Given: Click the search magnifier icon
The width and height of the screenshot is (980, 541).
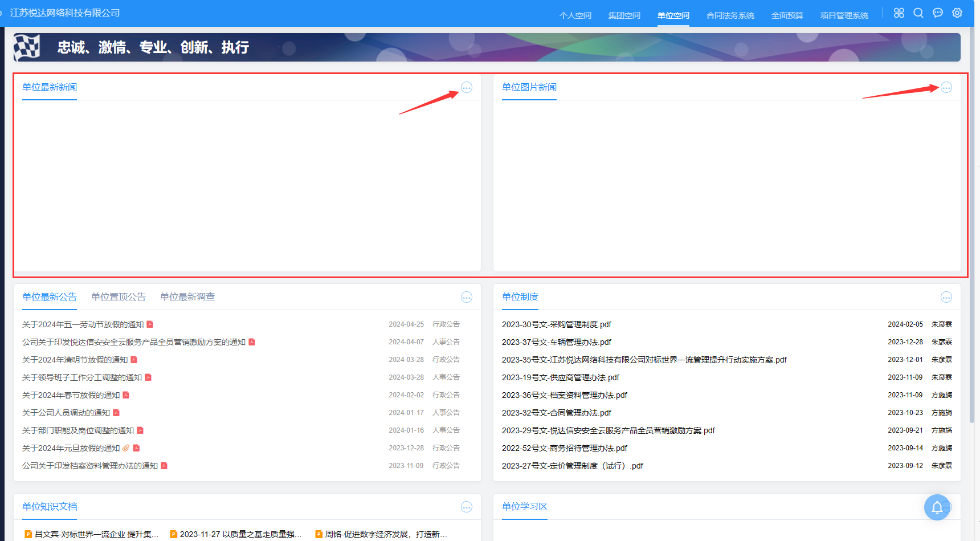Looking at the screenshot, I should click(x=918, y=13).
